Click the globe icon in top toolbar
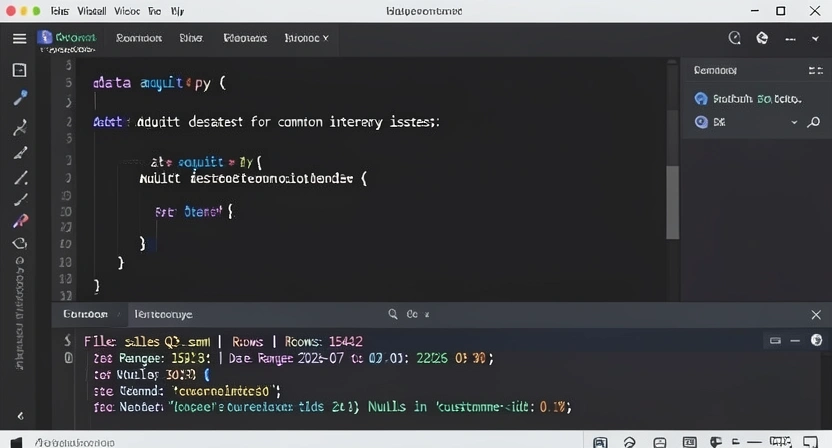 click(x=762, y=38)
